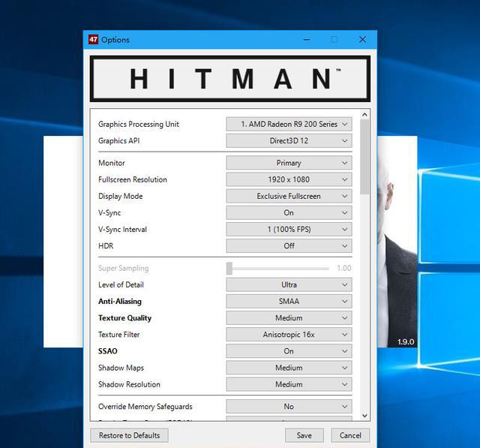Open the V-Sync Interval dropdown

tap(289, 230)
